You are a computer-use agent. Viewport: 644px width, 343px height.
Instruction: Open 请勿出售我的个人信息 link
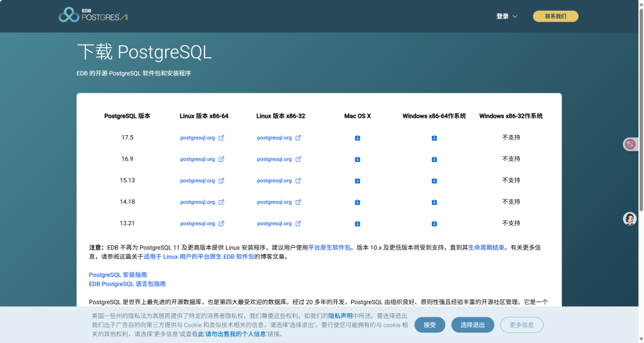[x=231, y=334]
